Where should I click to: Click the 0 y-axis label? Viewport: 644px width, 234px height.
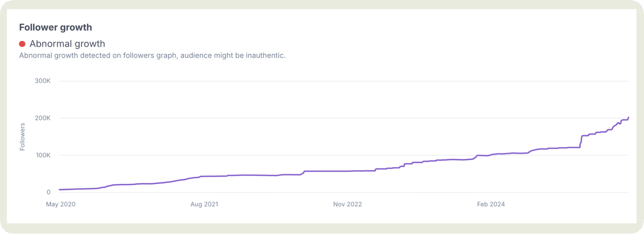click(x=49, y=192)
